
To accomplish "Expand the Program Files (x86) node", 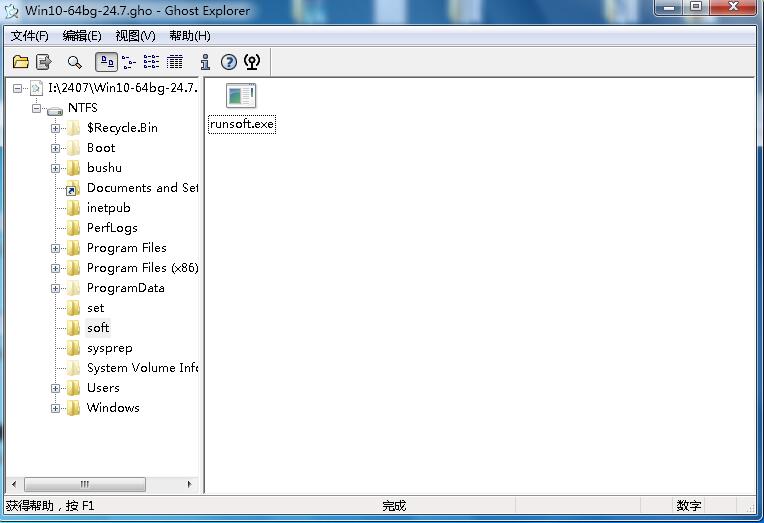I will click(x=55, y=268).
